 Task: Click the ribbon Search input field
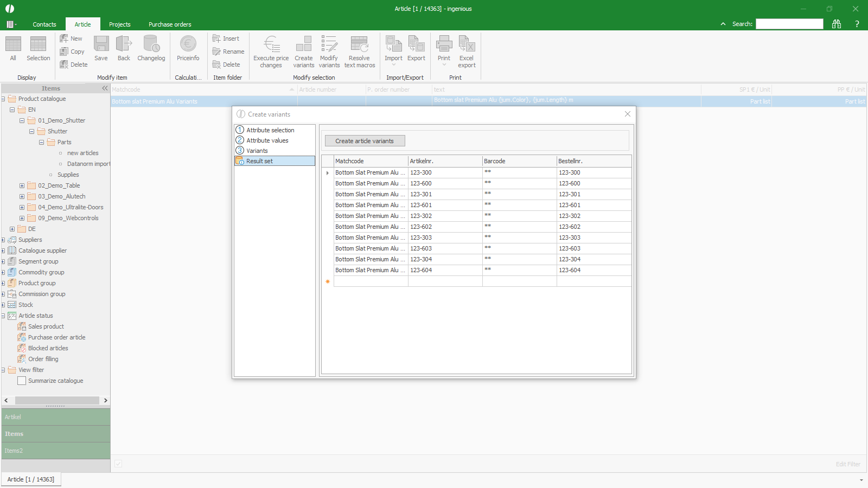pos(789,24)
